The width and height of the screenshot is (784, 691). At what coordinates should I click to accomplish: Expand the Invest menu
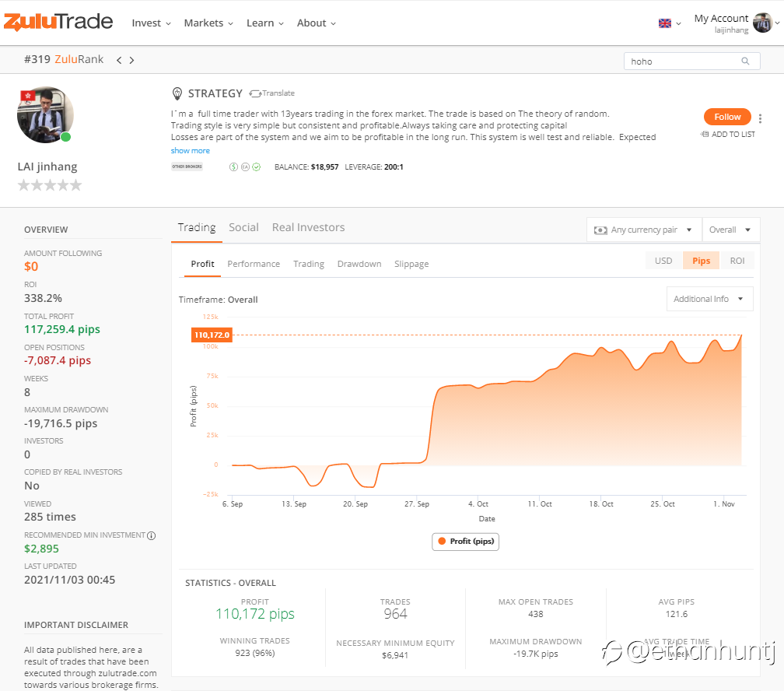pos(152,23)
